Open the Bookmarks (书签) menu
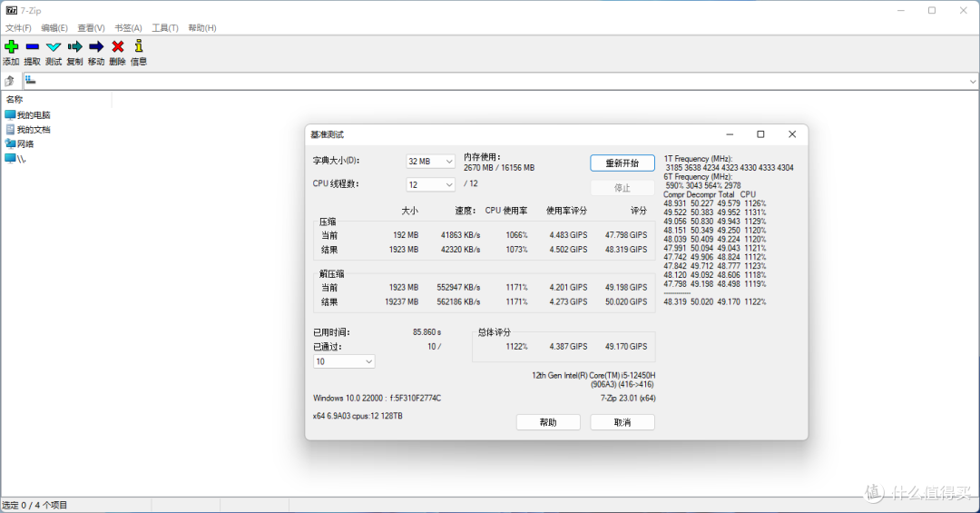Screen dimensions: 980x513 (x=128, y=28)
